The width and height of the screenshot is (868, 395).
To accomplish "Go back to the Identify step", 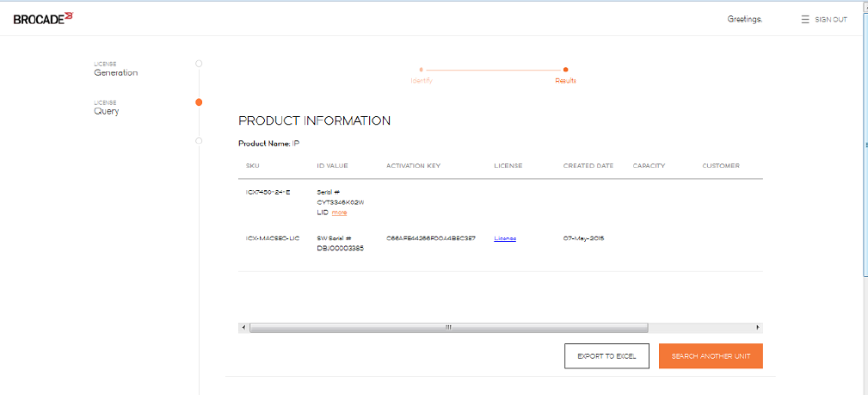I will tap(422, 76).
